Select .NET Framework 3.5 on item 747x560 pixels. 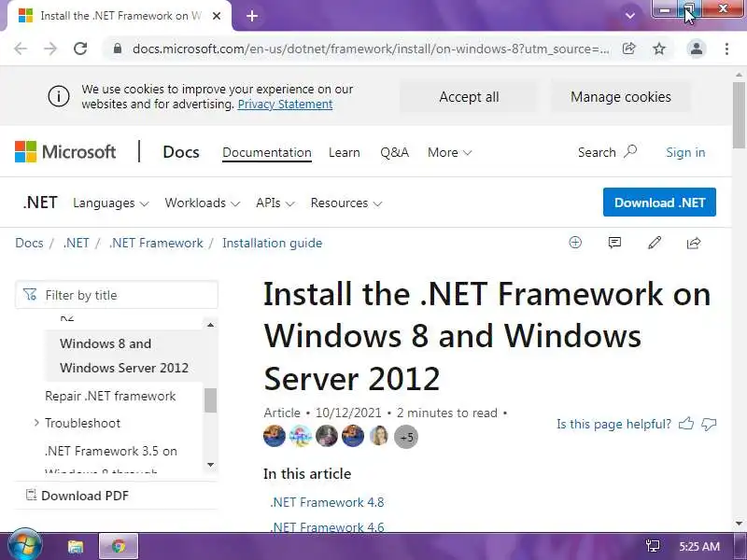pos(110,451)
